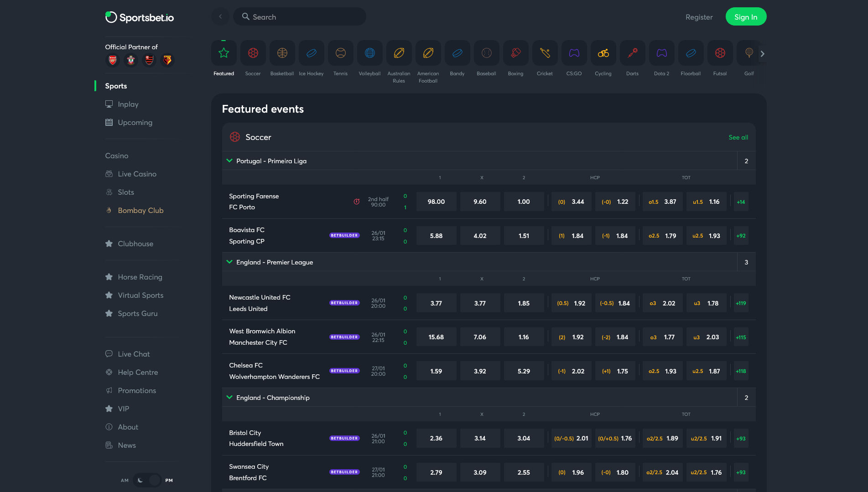
Task: Open the Newcastle United vs Leeds match
Action: click(260, 303)
